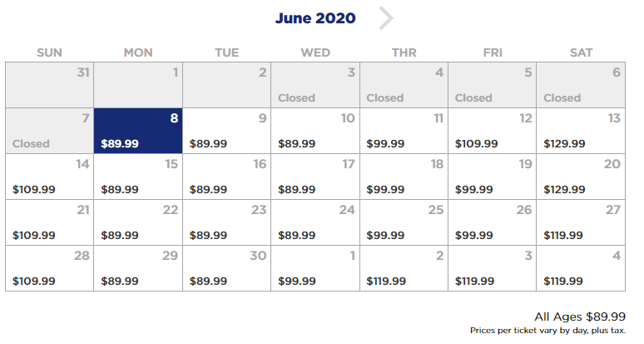Choose June 10 ticket date
The height and width of the screenshot is (344, 644).
pyautogui.click(x=315, y=131)
